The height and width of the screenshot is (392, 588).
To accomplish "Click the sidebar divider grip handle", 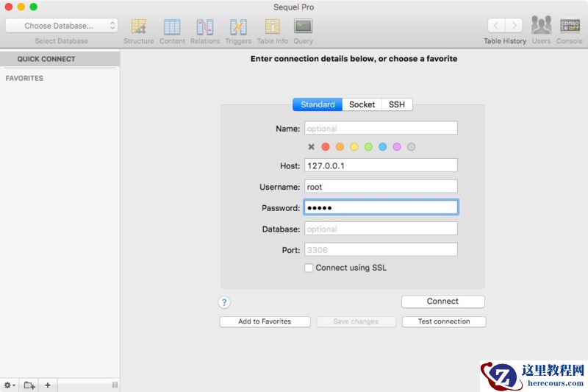I will point(115,385).
